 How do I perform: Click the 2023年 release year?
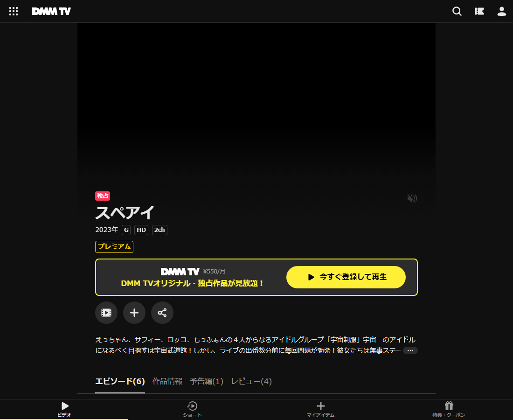107,230
